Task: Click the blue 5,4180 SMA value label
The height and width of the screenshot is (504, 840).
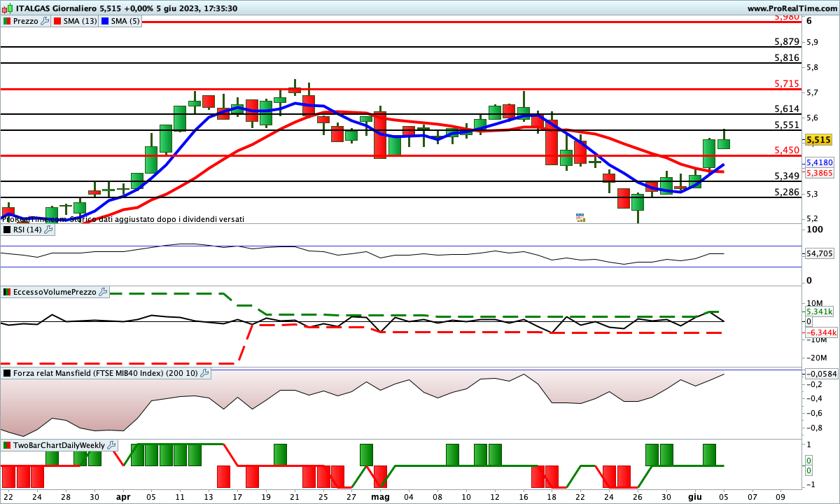Action: click(x=818, y=162)
